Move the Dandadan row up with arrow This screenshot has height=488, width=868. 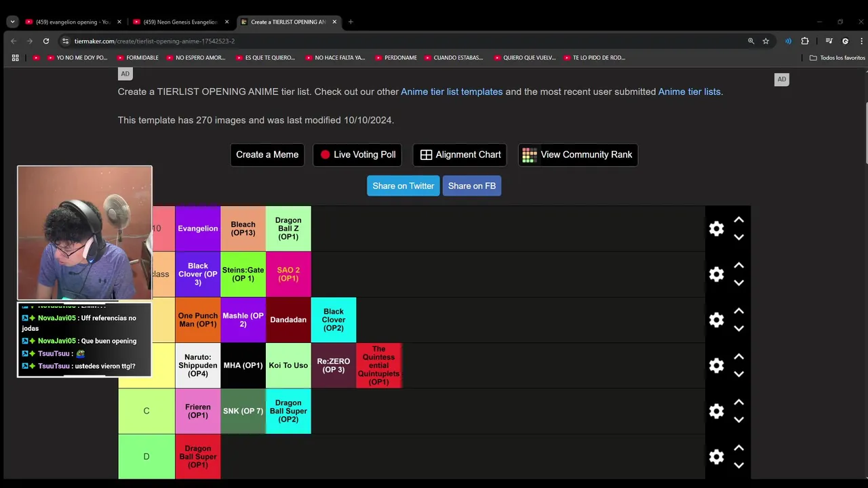click(738, 311)
